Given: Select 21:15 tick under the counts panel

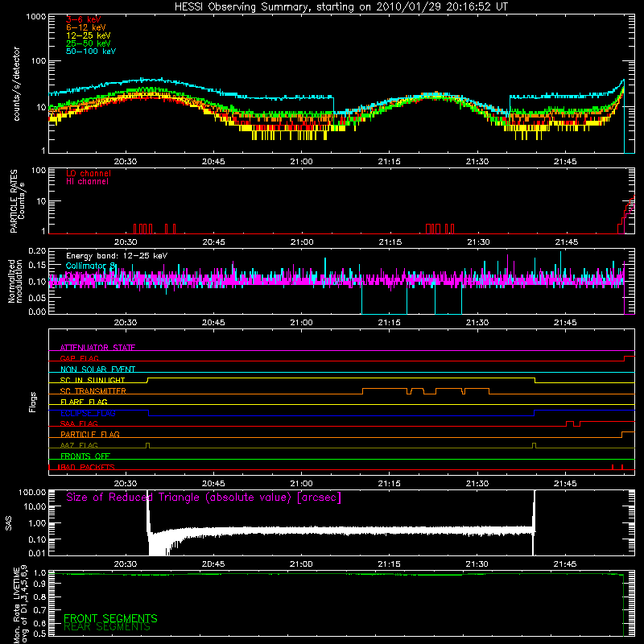Looking at the screenshot, I should pos(389,162).
